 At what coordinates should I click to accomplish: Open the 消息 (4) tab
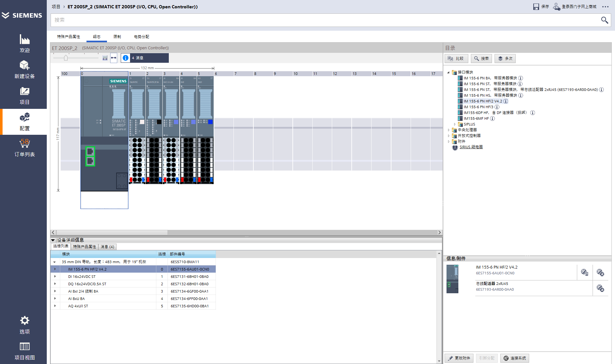coord(107,247)
